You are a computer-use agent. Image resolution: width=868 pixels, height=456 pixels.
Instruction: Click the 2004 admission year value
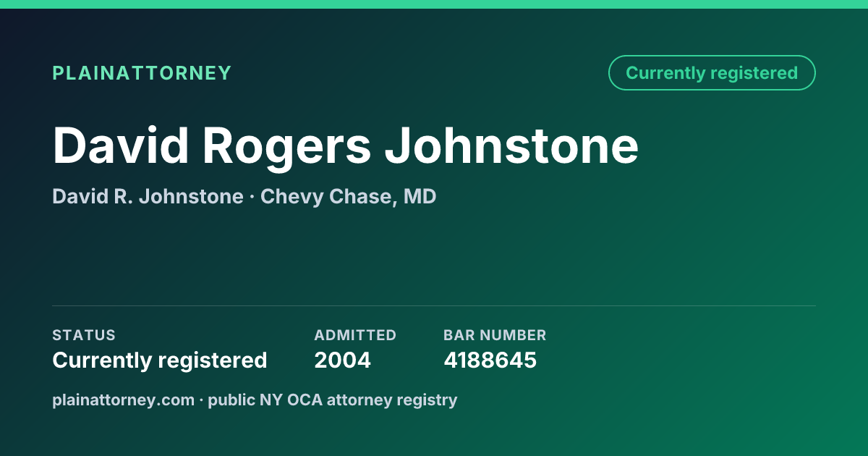click(342, 360)
